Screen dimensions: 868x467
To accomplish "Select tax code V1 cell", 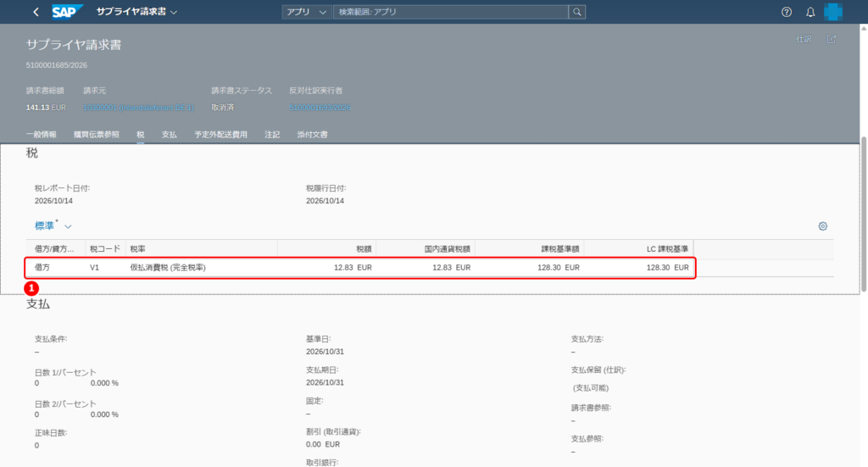I will (x=95, y=267).
